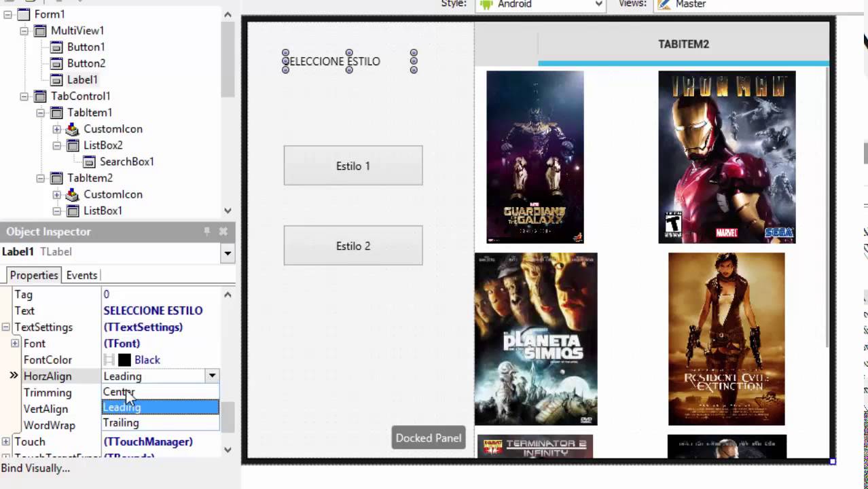The height and width of the screenshot is (489, 868).
Task: Select the Resident Evil Extinction poster
Action: (727, 339)
